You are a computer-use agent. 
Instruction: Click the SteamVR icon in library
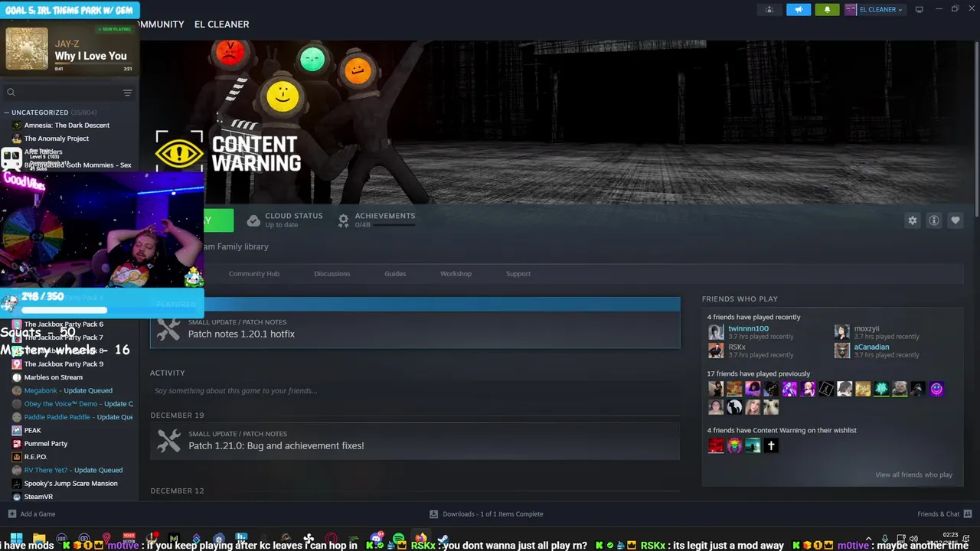pyautogui.click(x=17, y=497)
